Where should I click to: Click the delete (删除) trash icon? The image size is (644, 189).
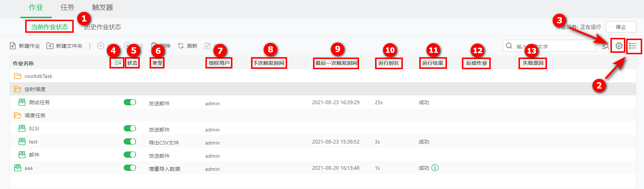coord(154,46)
